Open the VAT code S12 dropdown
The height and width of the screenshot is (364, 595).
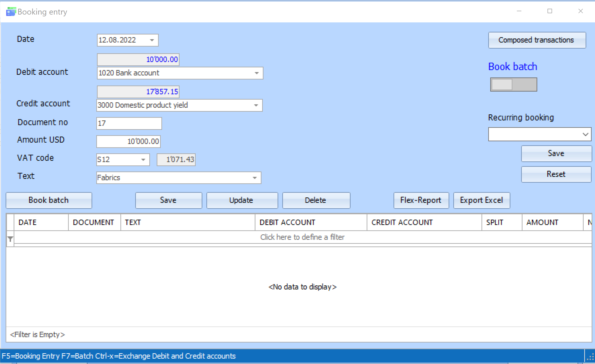[143, 160]
